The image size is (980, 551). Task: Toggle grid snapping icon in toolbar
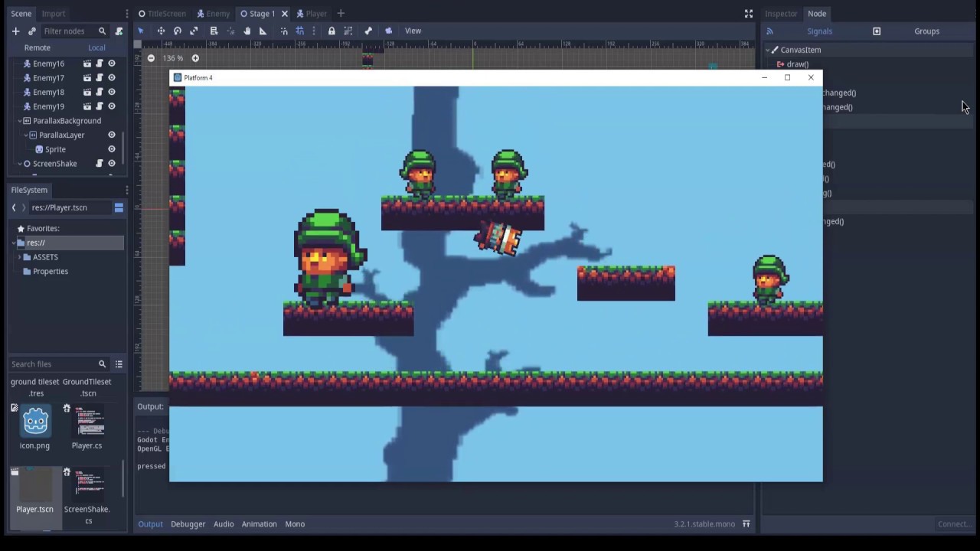[x=300, y=31]
